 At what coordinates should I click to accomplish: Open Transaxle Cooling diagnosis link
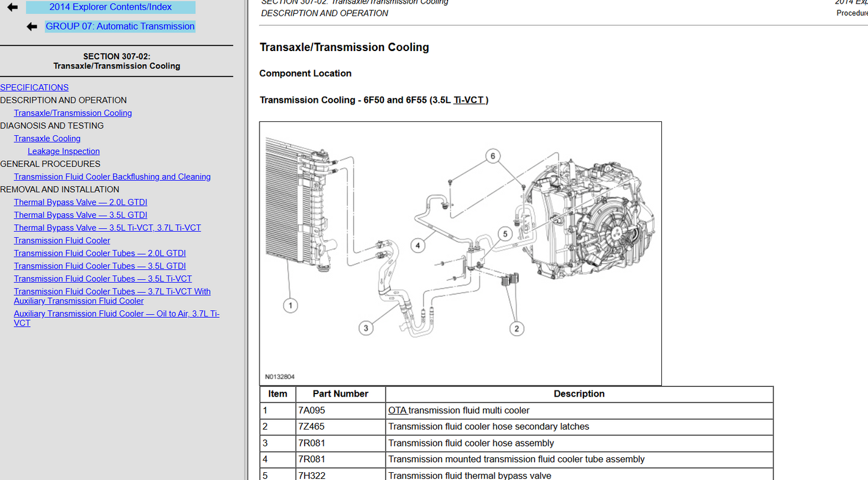pos(47,138)
